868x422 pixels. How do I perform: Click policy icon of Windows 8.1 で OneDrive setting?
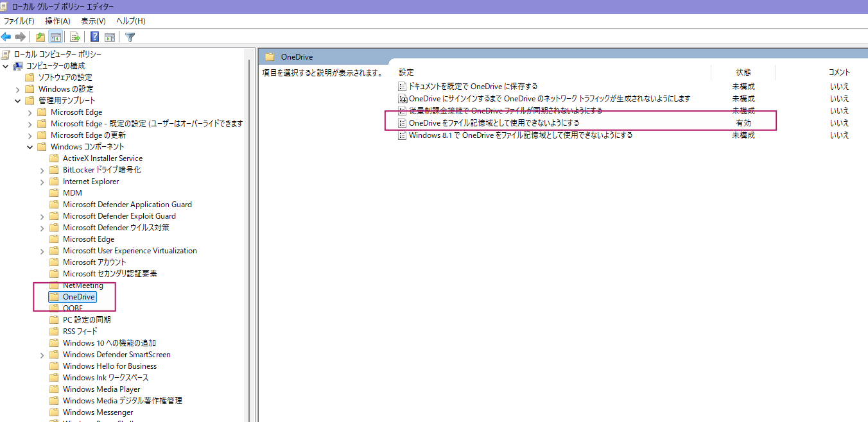[403, 135]
